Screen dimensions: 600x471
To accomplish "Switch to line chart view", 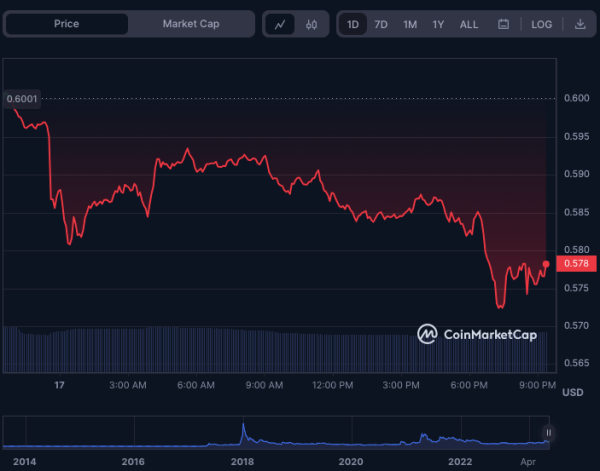I will click(280, 24).
